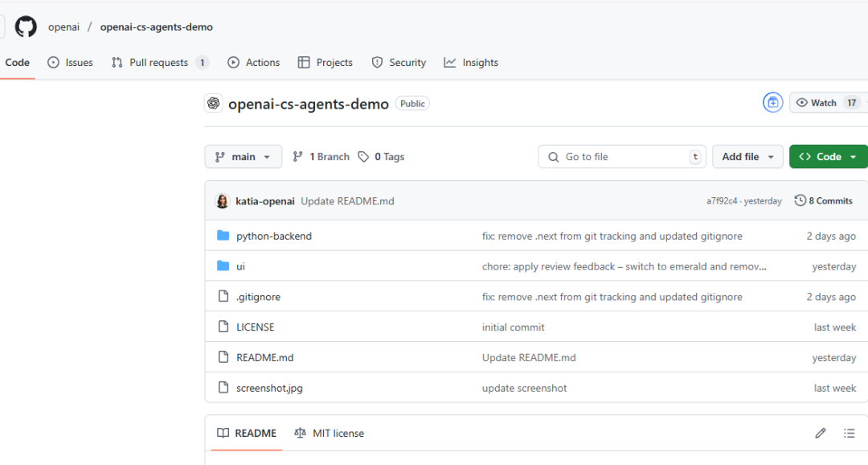
Task: Open the Projects tab
Action: click(x=325, y=63)
